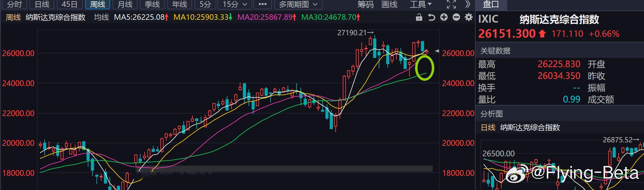Select the 月线 monthly tab

point(125,4)
